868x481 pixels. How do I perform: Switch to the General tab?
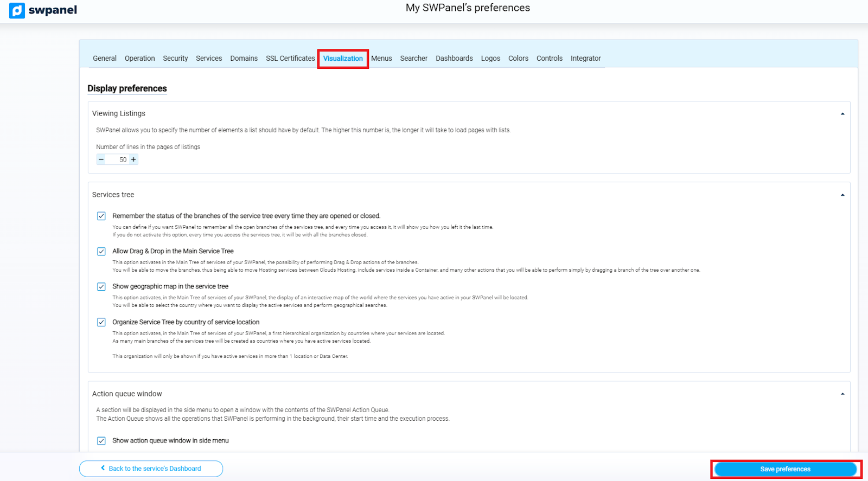click(x=105, y=59)
